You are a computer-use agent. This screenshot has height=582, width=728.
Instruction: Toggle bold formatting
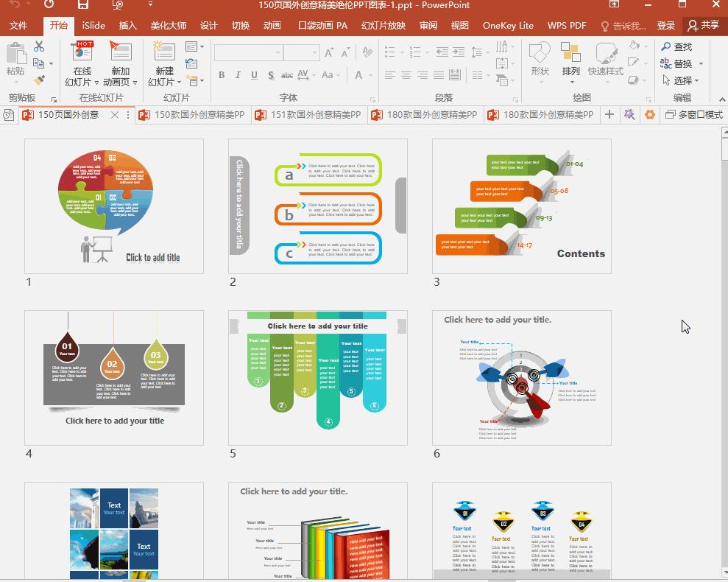coord(222,75)
